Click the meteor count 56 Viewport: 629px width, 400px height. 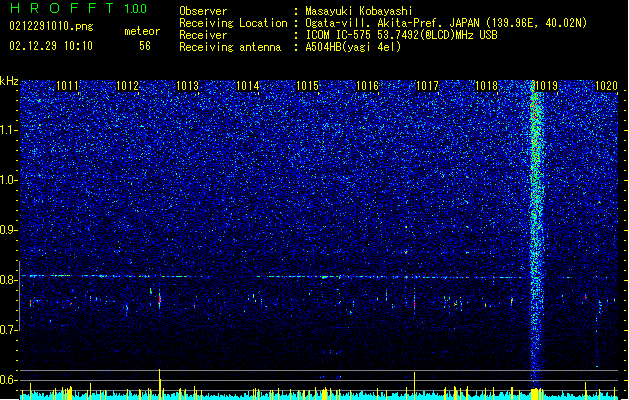coord(145,46)
